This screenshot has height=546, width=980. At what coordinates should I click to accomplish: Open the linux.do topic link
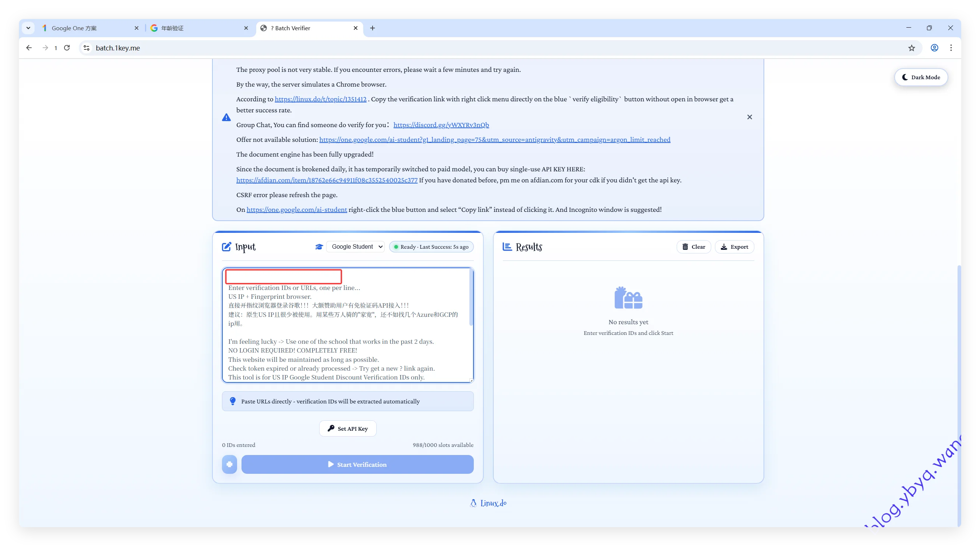[x=320, y=99]
